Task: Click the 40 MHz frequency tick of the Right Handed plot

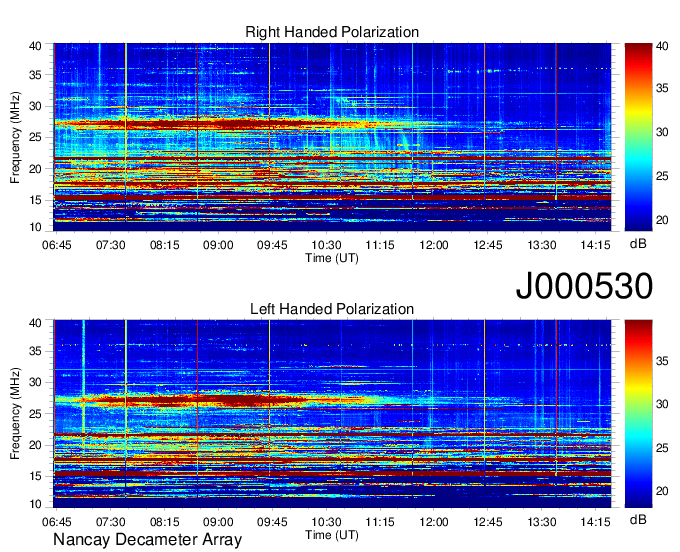Action: (35, 46)
